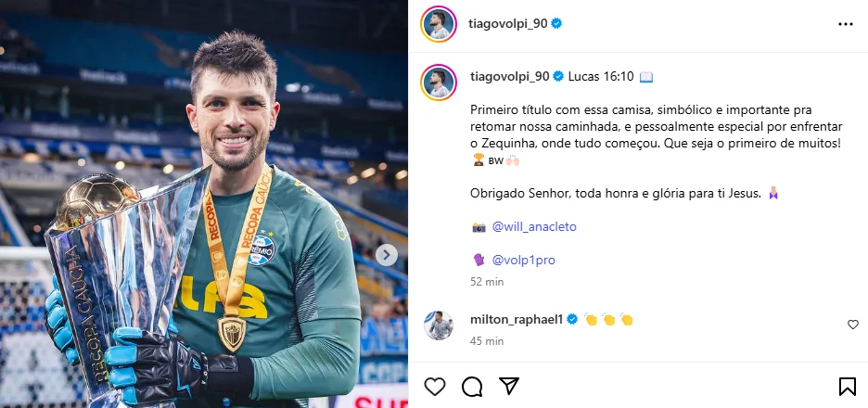Viewport: 868px width, 408px height.
Task: Save post with bookmark icon
Action: (847, 387)
